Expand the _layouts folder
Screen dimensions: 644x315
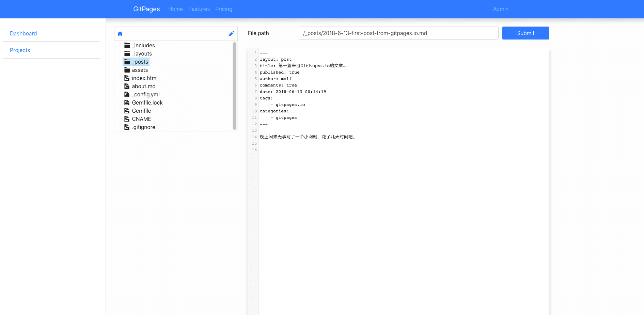(142, 53)
